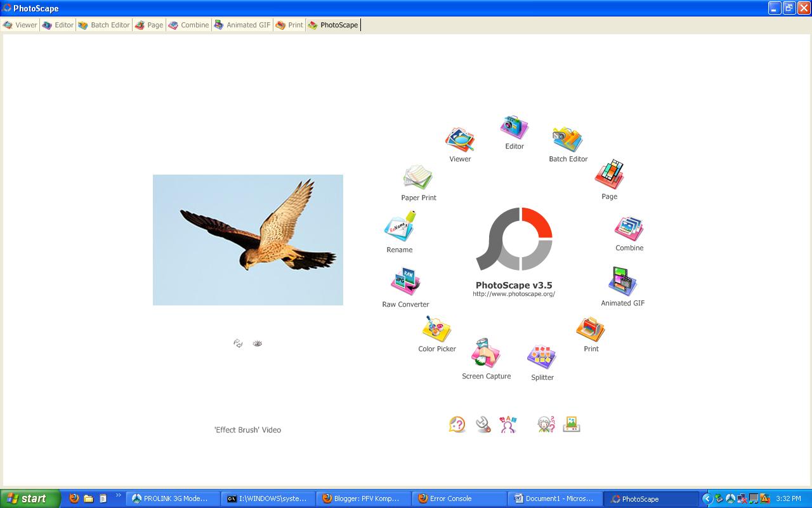
Task: Switch to the Print tab
Action: pos(289,25)
